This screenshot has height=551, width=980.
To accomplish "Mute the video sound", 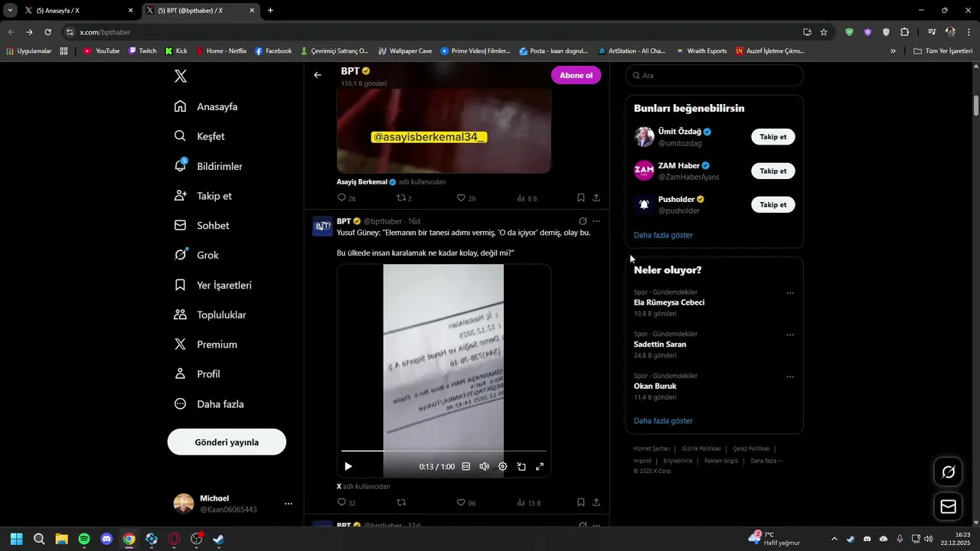I will pyautogui.click(x=485, y=466).
